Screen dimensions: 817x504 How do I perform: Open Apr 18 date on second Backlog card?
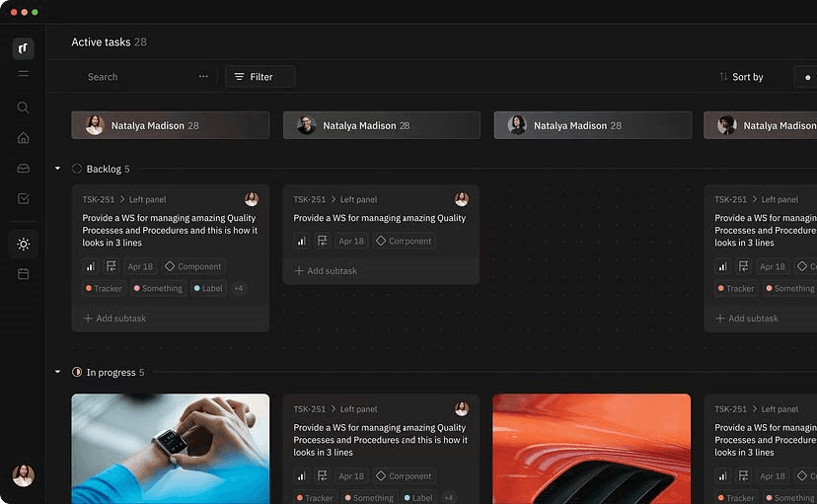pyautogui.click(x=351, y=241)
